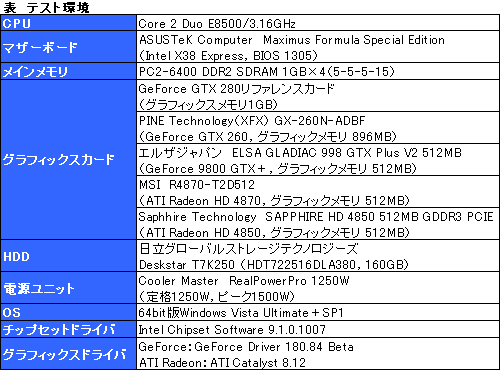
Task: Select the Deskstar T7K250 drive cell
Action: (318, 256)
